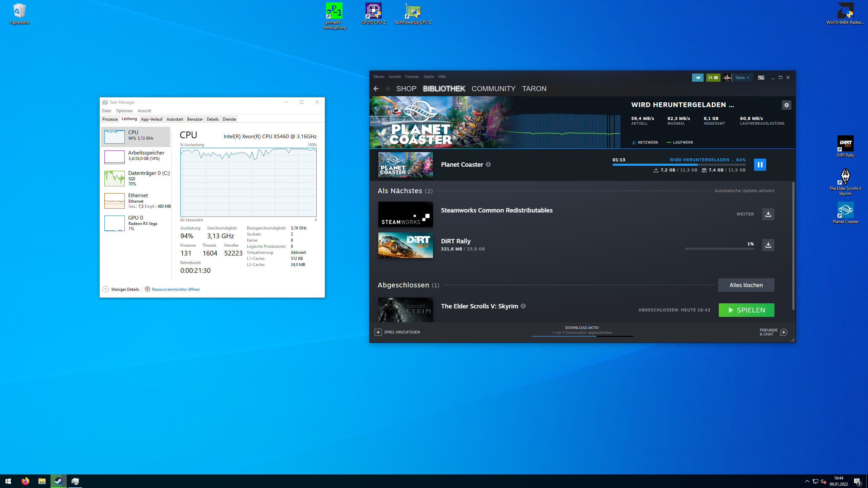Open unread messages mail icon

tap(713, 77)
